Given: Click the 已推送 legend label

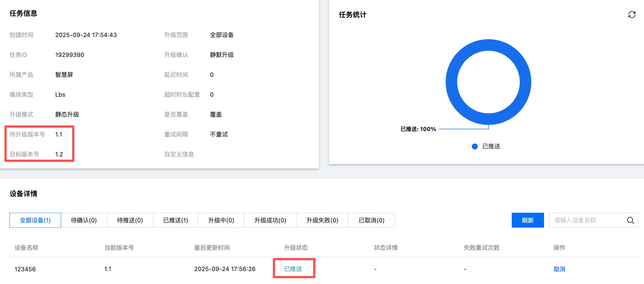Looking at the screenshot, I should pyautogui.click(x=491, y=146).
